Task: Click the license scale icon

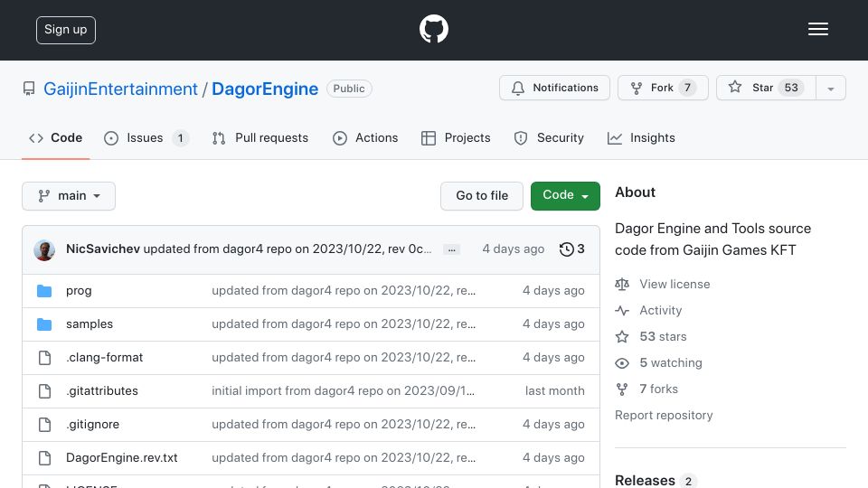Action: (622, 285)
